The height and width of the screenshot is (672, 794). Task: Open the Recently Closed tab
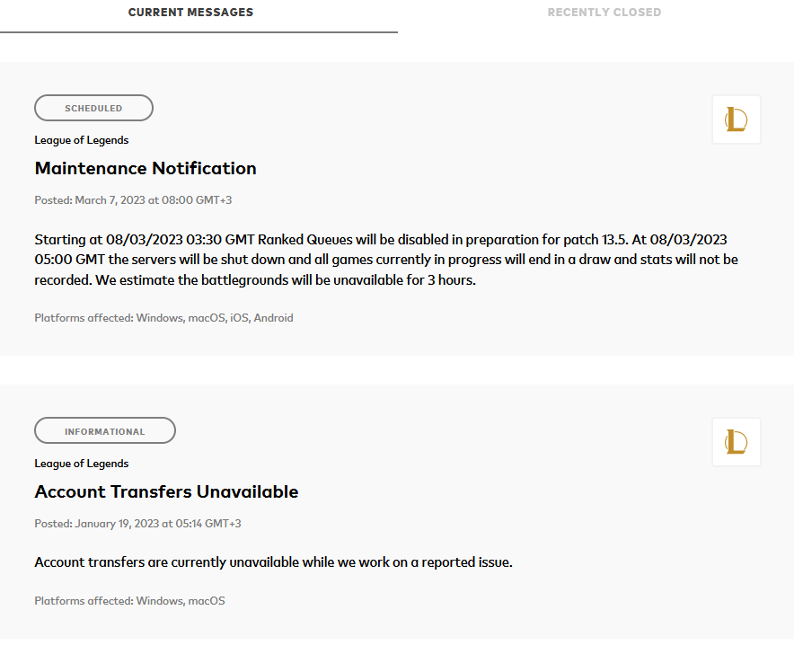(604, 13)
